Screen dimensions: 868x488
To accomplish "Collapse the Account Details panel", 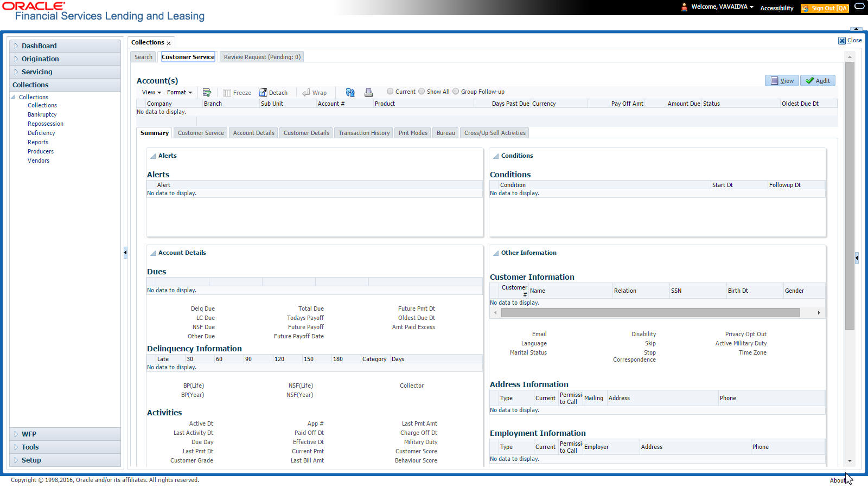I will click(x=153, y=253).
